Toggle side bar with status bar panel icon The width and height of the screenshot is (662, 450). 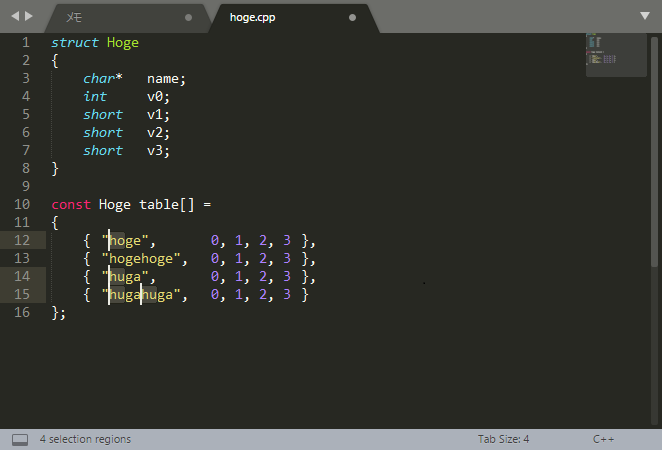pyautogui.click(x=20, y=439)
